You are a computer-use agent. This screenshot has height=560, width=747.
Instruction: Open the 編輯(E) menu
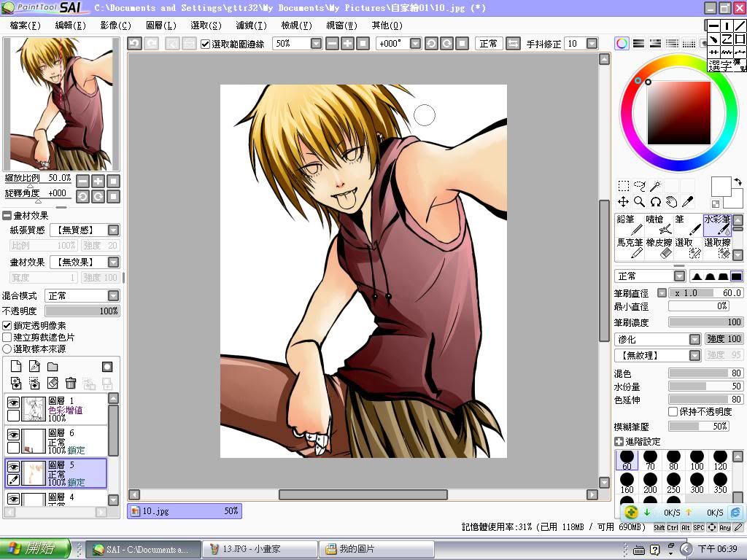coord(71,26)
